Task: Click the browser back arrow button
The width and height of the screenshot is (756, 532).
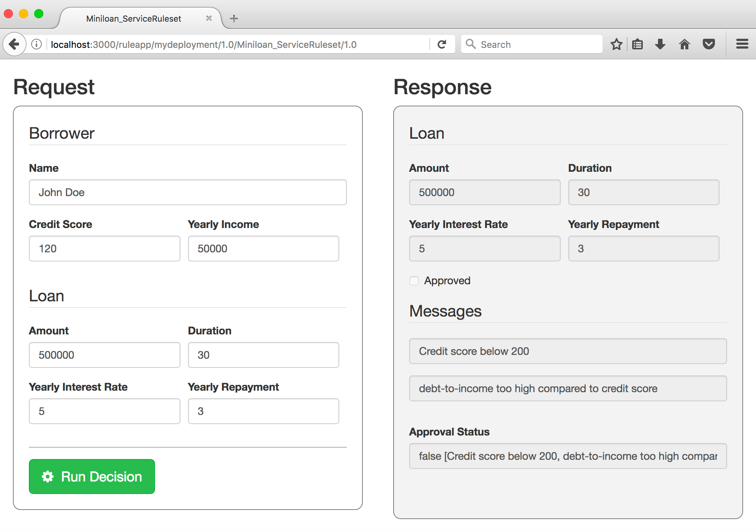Action: [14, 44]
